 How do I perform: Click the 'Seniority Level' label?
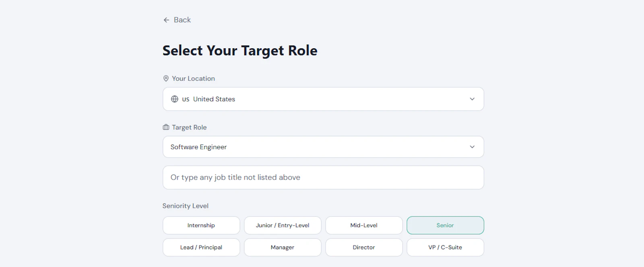(x=186, y=206)
